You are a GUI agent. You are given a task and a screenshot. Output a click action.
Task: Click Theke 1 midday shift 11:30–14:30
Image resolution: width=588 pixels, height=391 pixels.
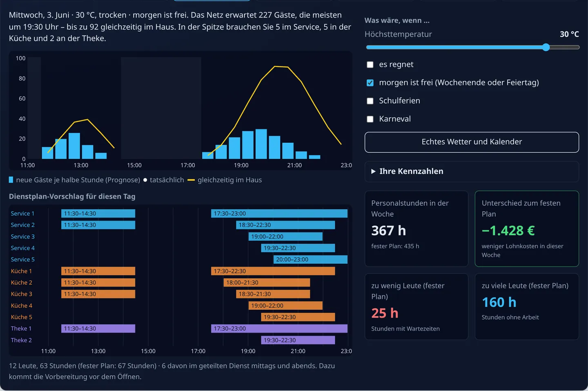click(98, 329)
